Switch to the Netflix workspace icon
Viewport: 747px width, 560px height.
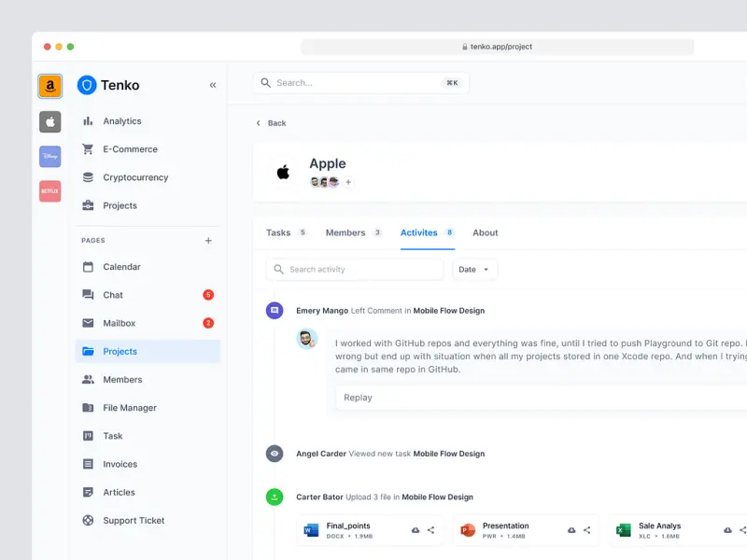(x=49, y=190)
